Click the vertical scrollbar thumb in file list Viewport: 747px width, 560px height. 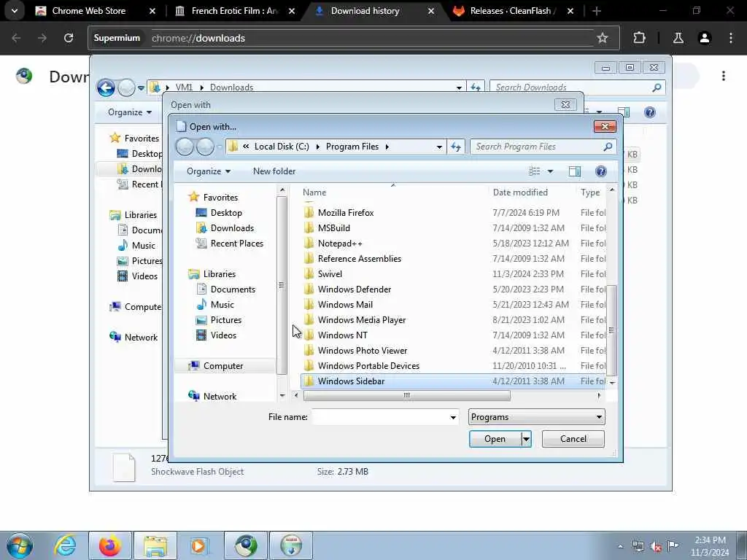click(x=612, y=330)
